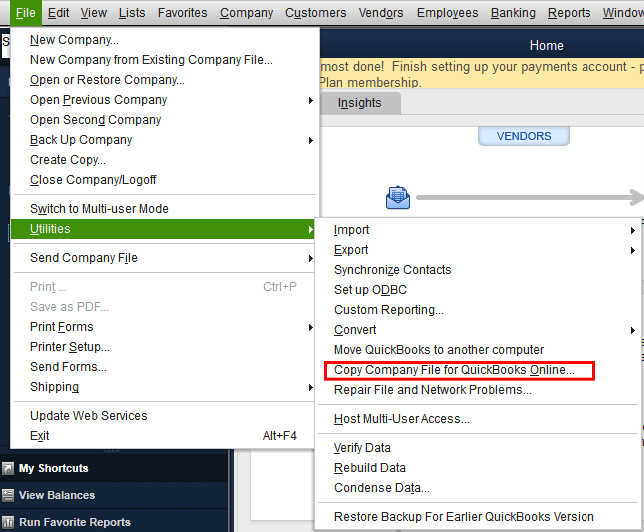The height and width of the screenshot is (532, 644).
Task: Expand the Open Previous Company submenu arrow
Action: (311, 100)
